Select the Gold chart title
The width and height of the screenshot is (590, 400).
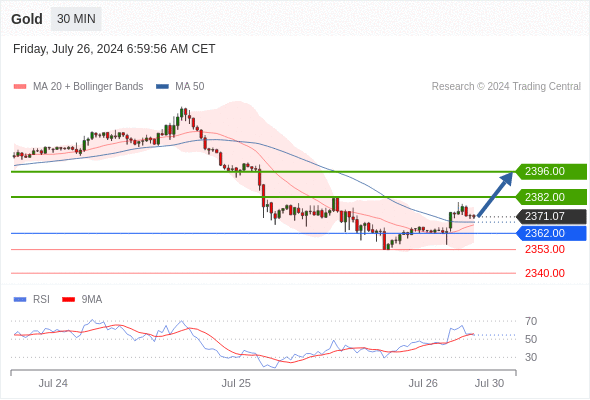[27, 19]
